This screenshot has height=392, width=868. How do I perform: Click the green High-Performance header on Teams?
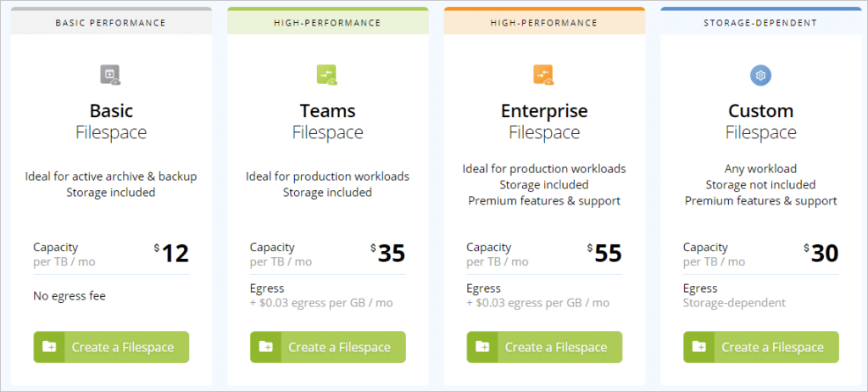click(x=328, y=23)
